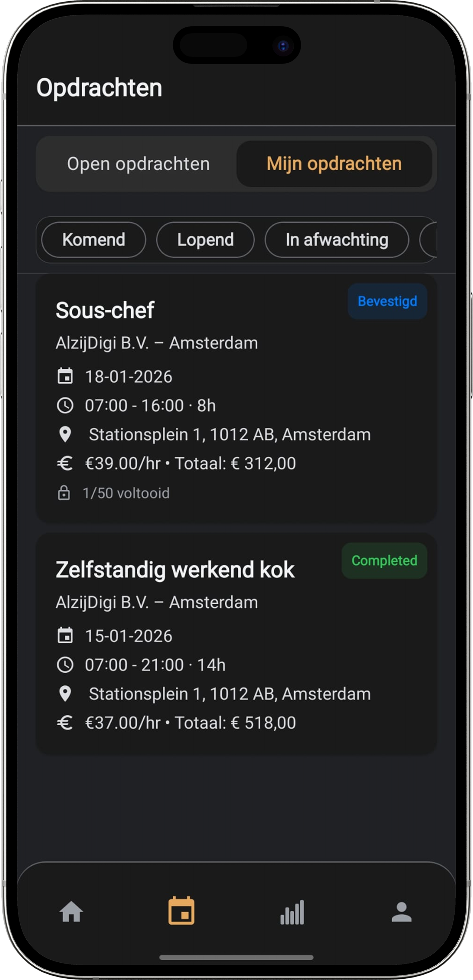
Task: Open the Zelfstandig werkend kok assignment
Action: tap(175, 569)
